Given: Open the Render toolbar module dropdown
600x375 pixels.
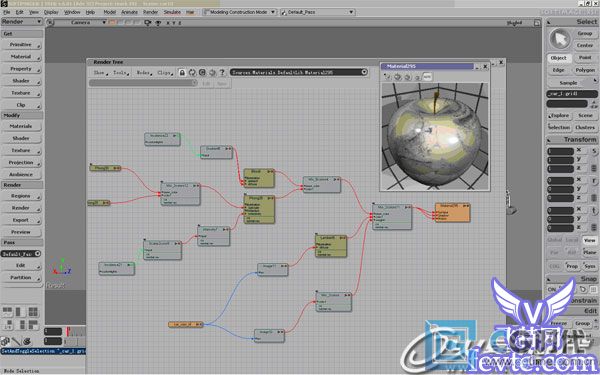Looking at the screenshot, I should tap(21, 22).
